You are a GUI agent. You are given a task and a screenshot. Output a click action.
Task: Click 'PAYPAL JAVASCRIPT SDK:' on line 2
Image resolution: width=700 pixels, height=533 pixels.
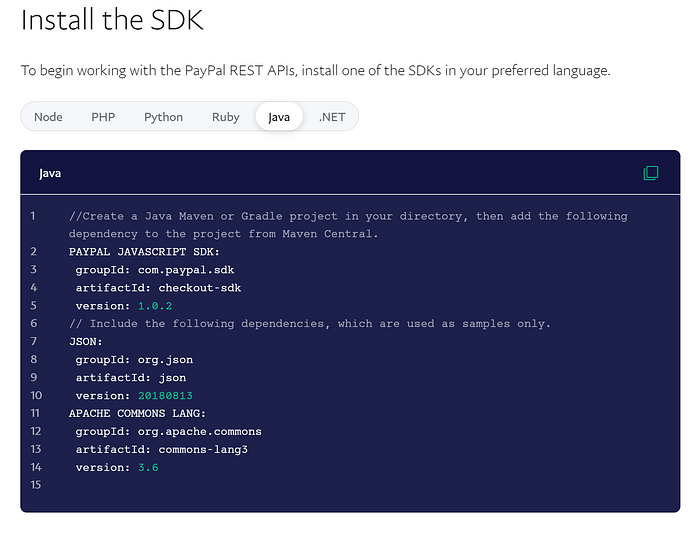144,252
